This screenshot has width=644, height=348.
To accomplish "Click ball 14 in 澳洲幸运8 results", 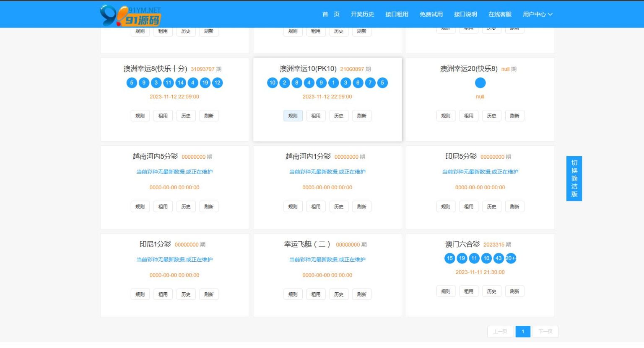I will [181, 83].
